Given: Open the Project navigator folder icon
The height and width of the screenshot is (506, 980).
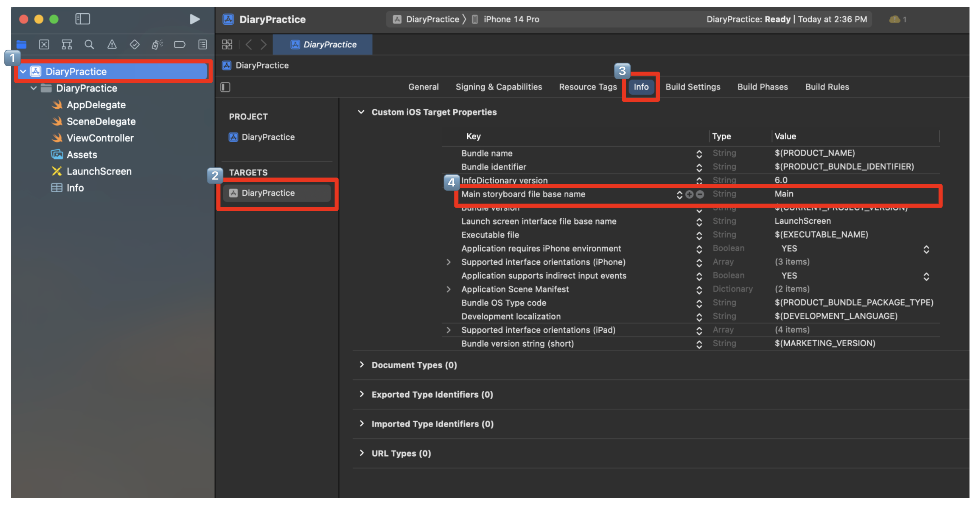Looking at the screenshot, I should click(21, 45).
